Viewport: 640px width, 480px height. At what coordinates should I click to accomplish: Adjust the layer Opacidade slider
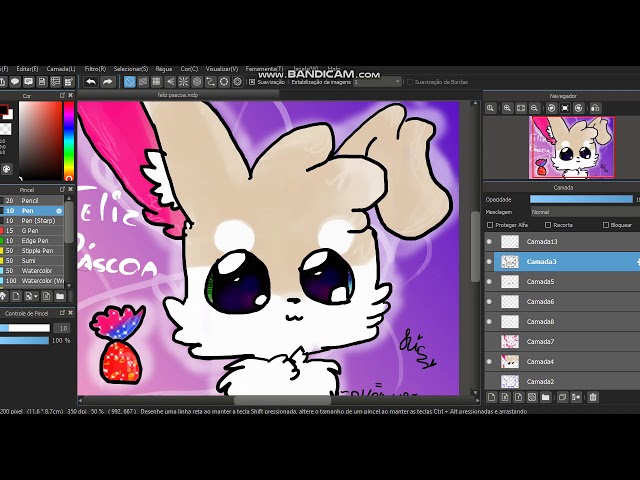tap(581, 200)
